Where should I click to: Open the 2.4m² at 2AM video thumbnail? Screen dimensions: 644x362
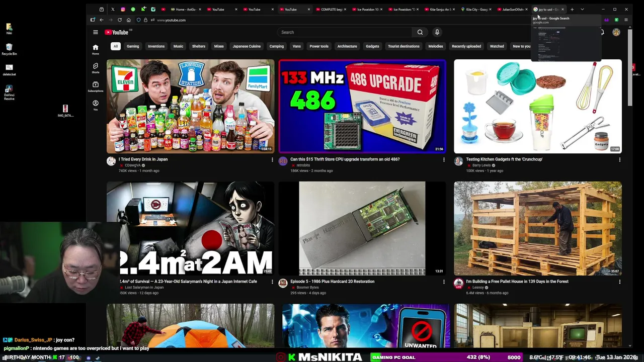(x=190, y=228)
